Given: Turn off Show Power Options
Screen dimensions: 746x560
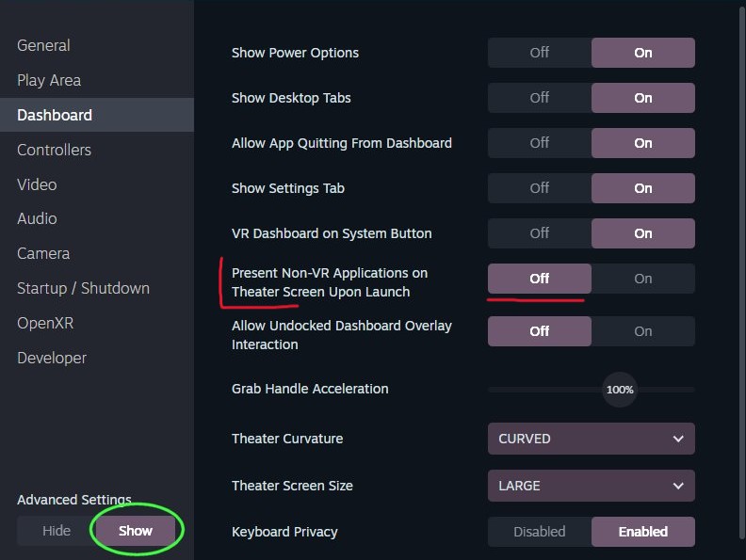Looking at the screenshot, I should tap(540, 53).
